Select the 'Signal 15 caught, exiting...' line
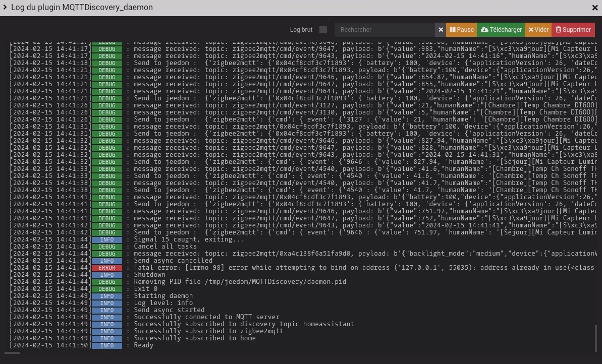Viewport: 602px width, 364px height. pyautogui.click(x=189, y=239)
